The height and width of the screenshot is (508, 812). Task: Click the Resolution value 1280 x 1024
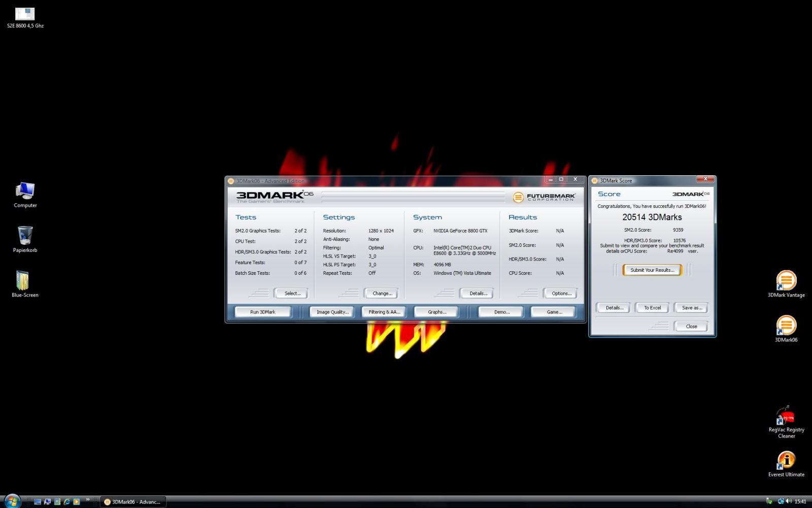[381, 231]
